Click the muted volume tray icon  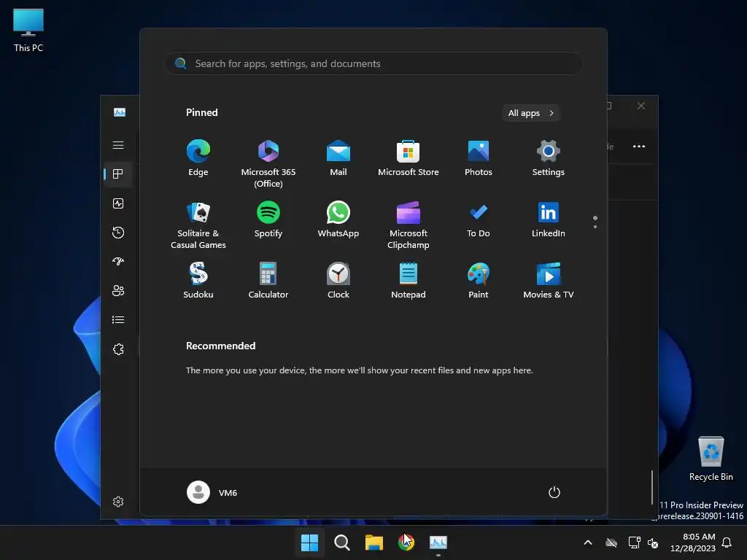point(653,542)
